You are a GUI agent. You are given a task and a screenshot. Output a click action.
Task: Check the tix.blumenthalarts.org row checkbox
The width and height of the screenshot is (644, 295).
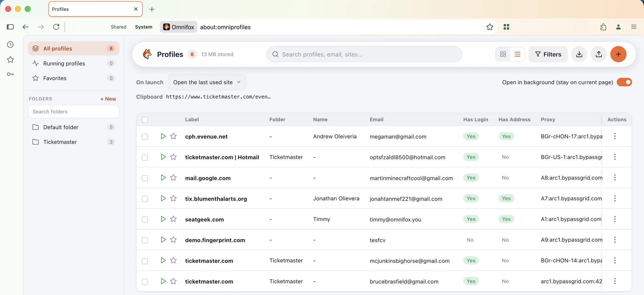145,199
